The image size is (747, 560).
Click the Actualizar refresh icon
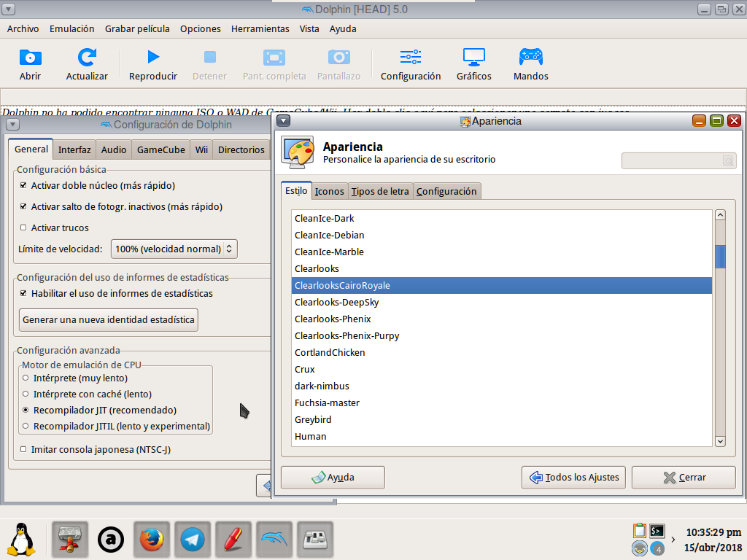[x=87, y=58]
